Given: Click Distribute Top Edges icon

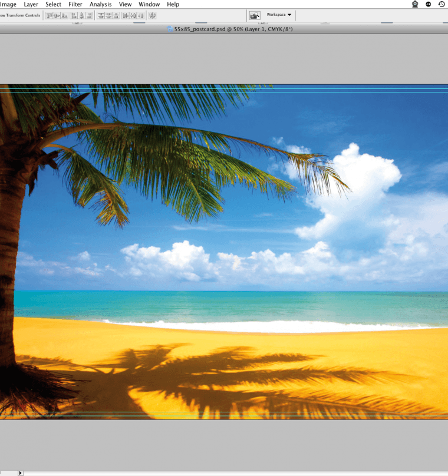Looking at the screenshot, I should pyautogui.click(x=101, y=15).
